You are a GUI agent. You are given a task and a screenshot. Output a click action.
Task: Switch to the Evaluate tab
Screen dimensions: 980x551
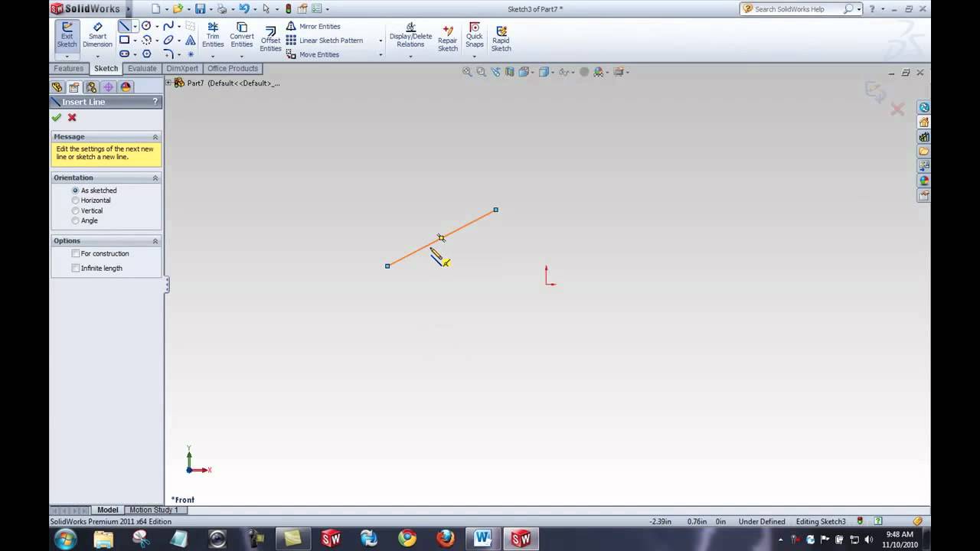pos(142,68)
